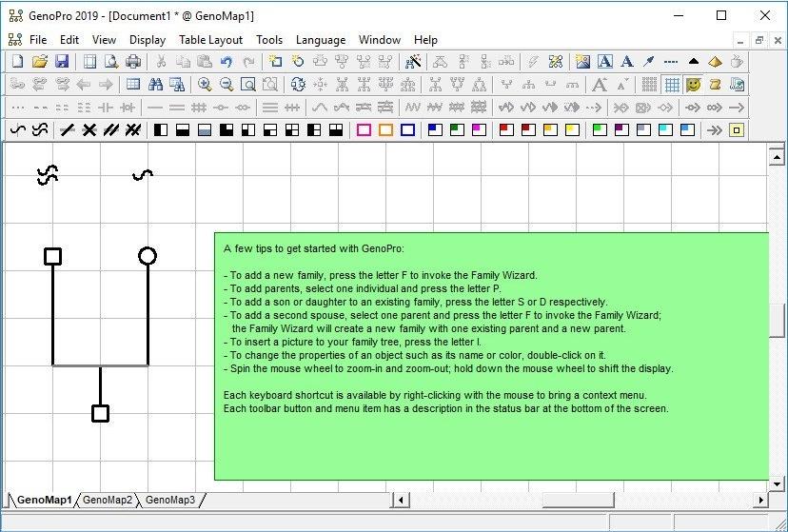Pick the magenta outlined square swatch

[x=364, y=130]
